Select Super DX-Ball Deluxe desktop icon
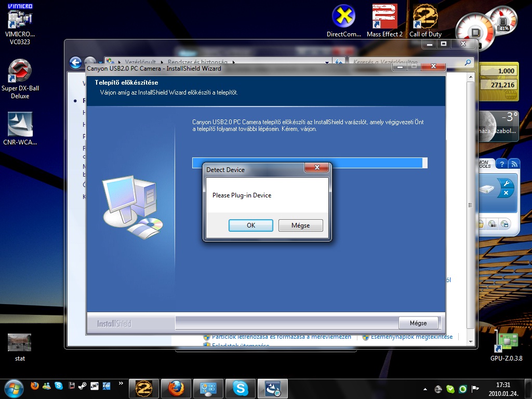 20,79
